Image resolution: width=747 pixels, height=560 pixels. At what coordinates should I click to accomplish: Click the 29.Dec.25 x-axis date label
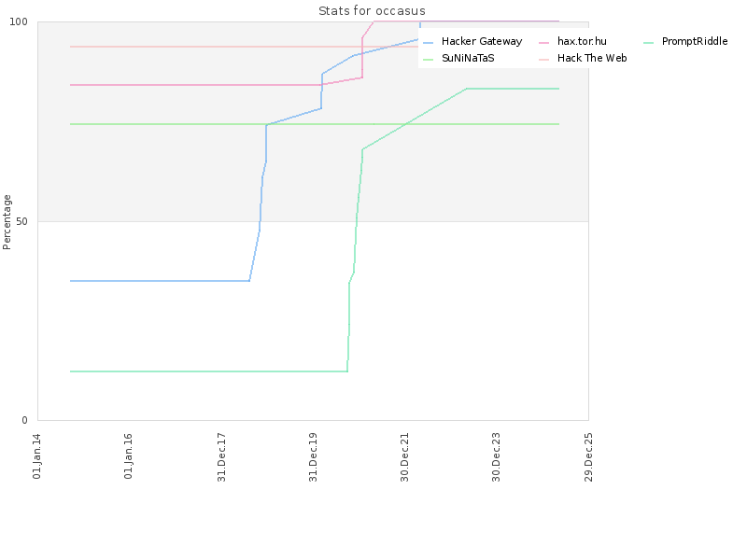click(x=588, y=456)
